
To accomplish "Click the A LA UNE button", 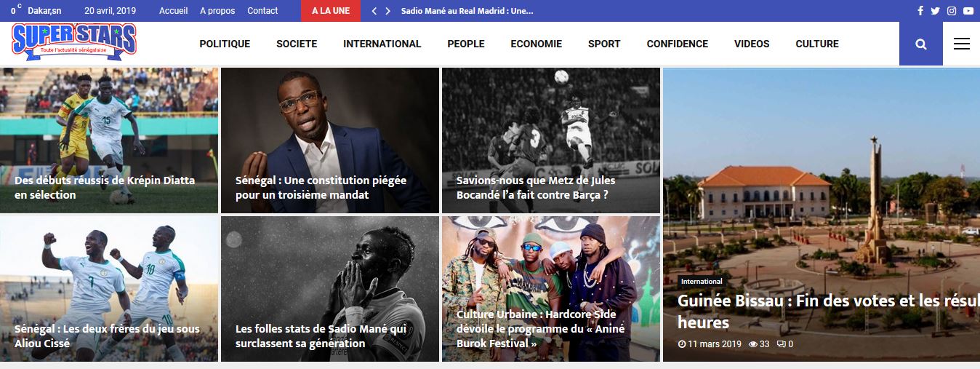I will pos(331,11).
